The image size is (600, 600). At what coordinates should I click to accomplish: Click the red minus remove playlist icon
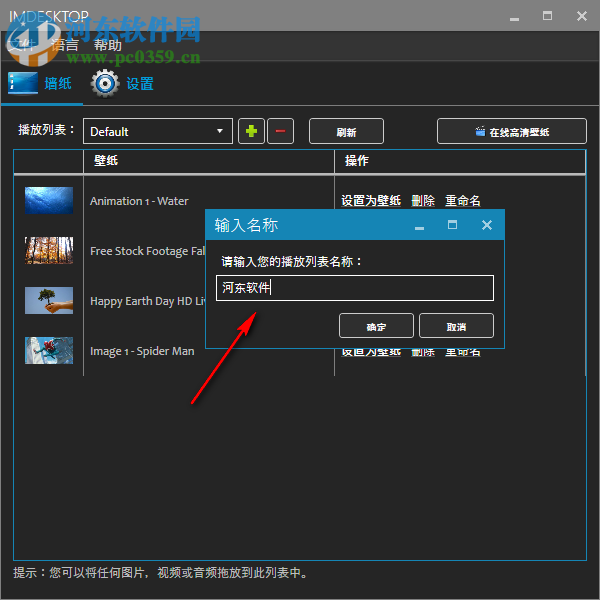(280, 131)
